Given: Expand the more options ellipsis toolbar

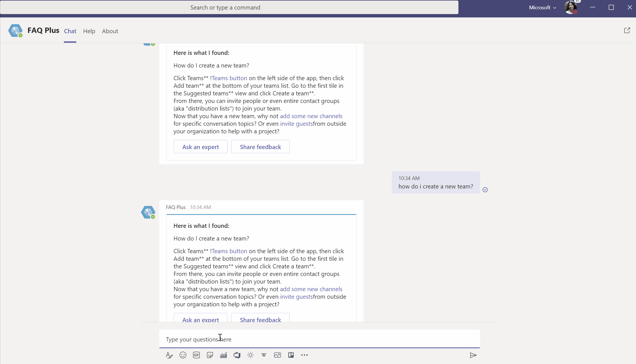Looking at the screenshot, I should (304, 355).
